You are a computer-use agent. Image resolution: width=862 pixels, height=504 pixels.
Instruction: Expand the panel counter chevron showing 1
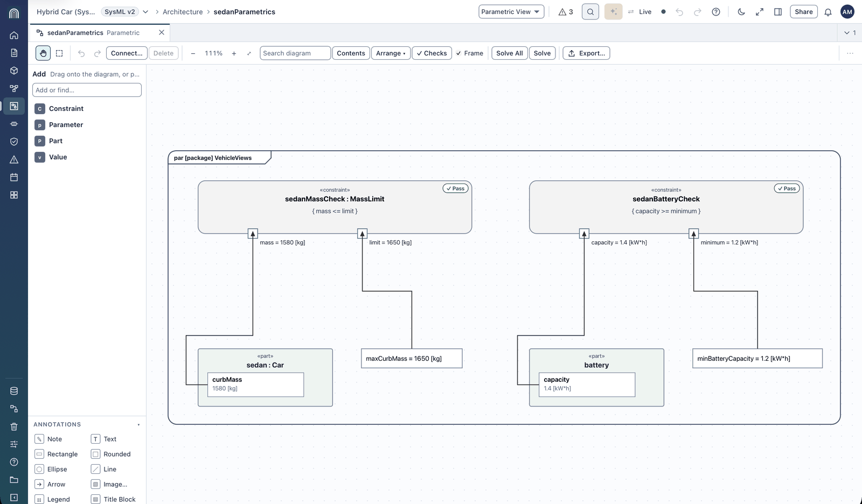[x=850, y=33]
